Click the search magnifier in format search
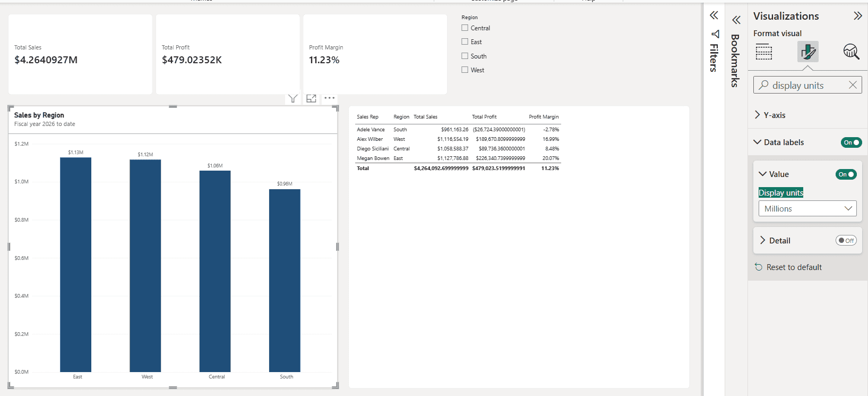 (x=763, y=85)
